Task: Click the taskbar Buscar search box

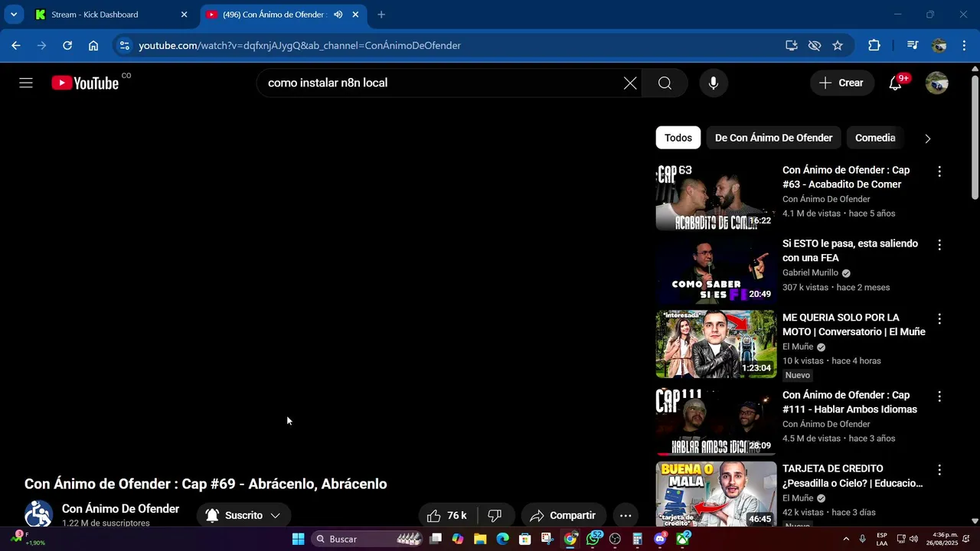Action: pyautogui.click(x=369, y=539)
